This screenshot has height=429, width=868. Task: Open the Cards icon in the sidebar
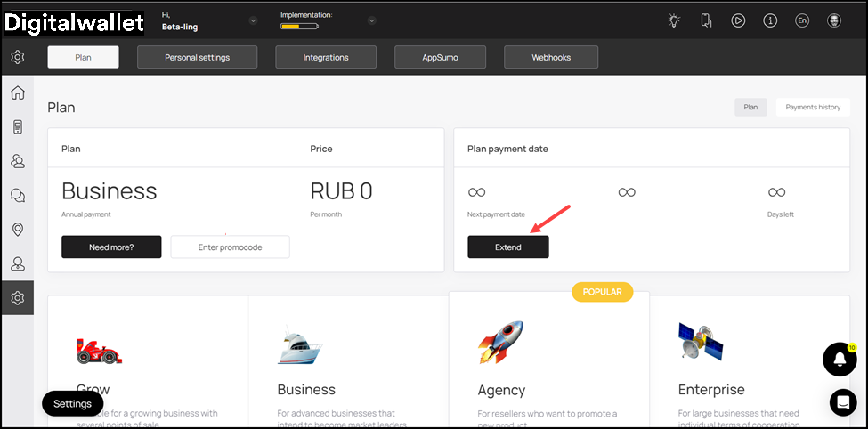pyautogui.click(x=17, y=126)
